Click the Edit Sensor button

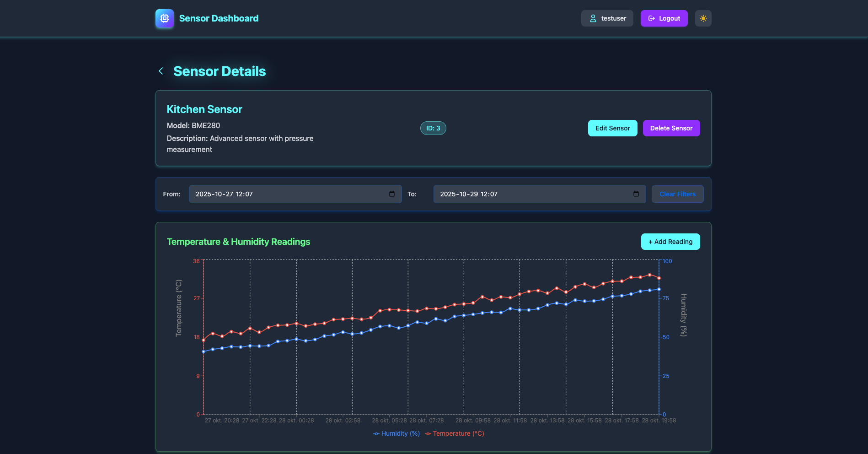pos(612,128)
